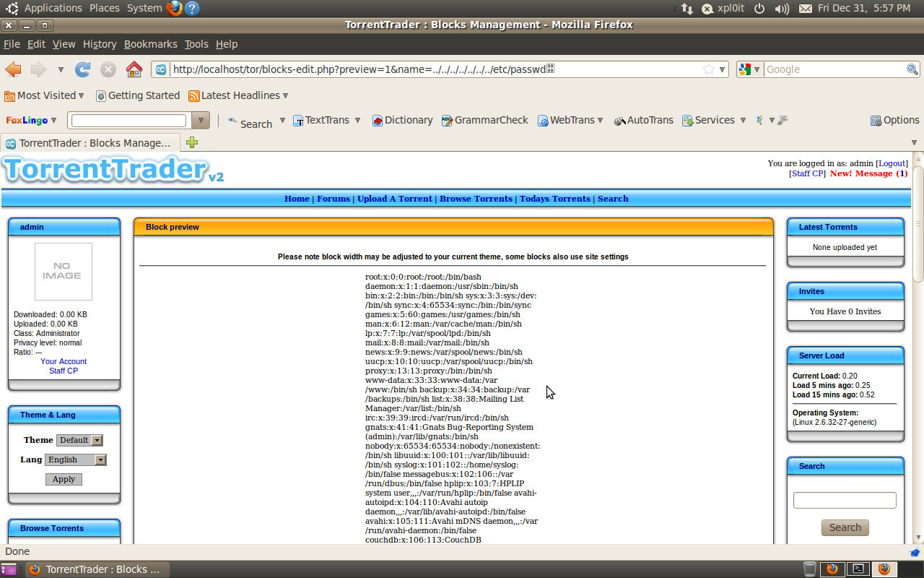Bookmark page with the star icon

pos(709,69)
